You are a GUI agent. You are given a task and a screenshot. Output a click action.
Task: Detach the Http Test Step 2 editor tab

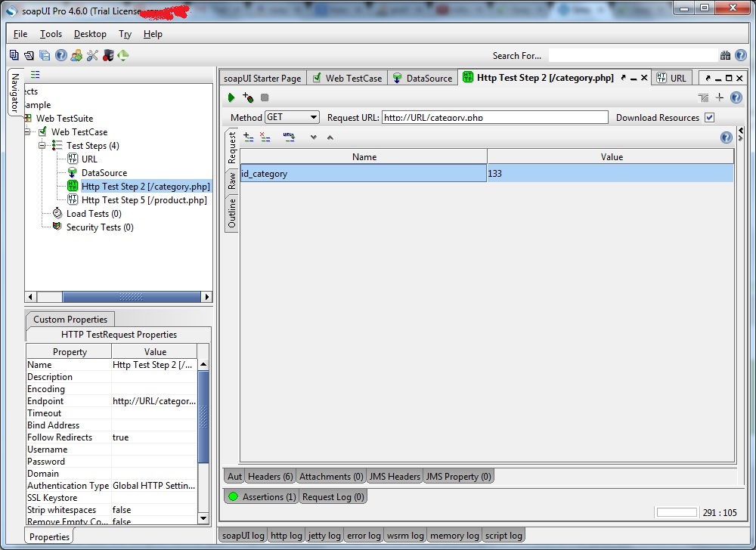624,78
